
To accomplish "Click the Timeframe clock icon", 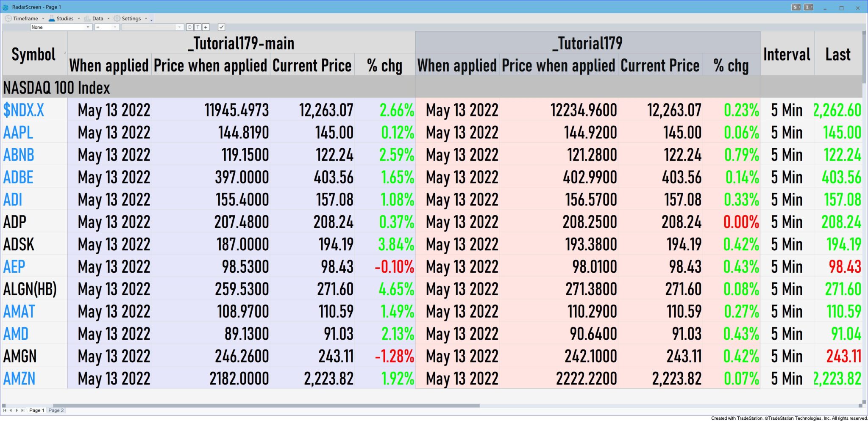I will 8,19.
